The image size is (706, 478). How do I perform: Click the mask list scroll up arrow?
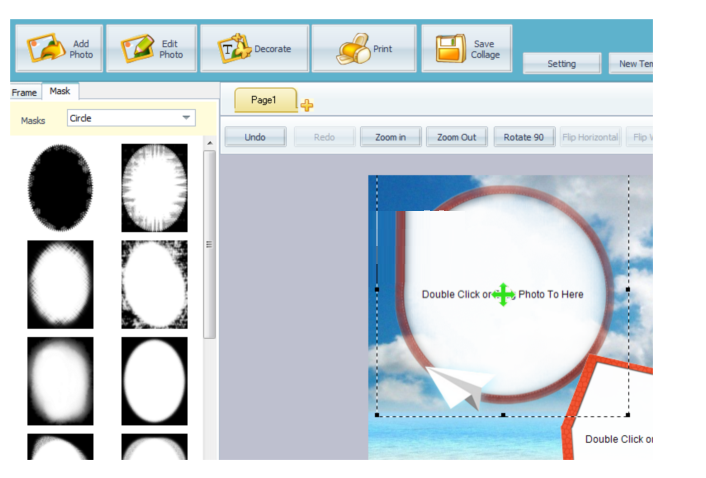(x=209, y=143)
